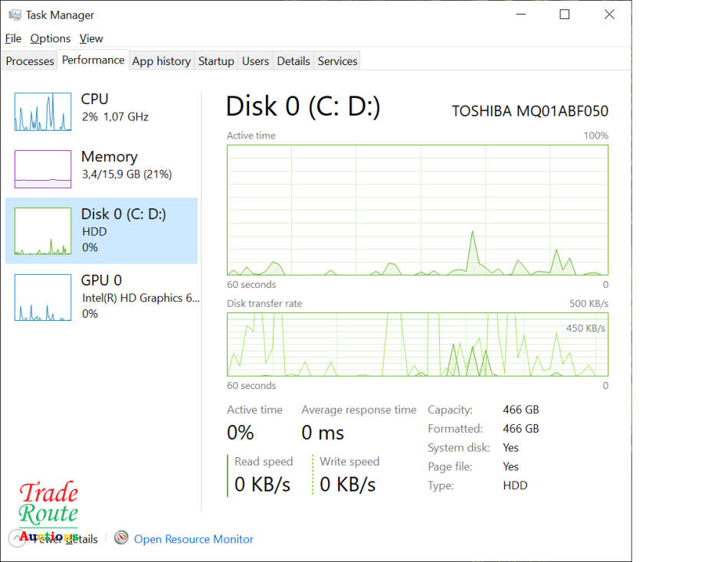728x562 pixels.
Task: Open the View menu
Action: pyautogui.click(x=91, y=38)
